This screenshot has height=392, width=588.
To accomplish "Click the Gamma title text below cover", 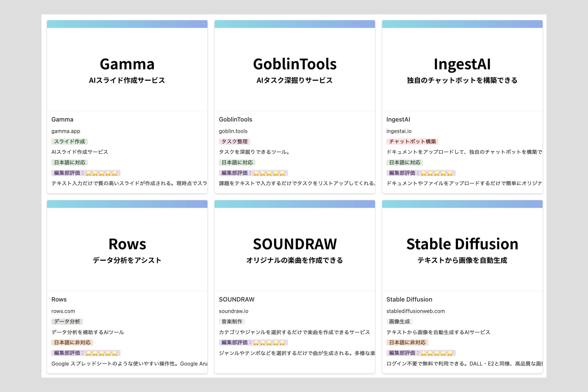I will tap(62, 120).
